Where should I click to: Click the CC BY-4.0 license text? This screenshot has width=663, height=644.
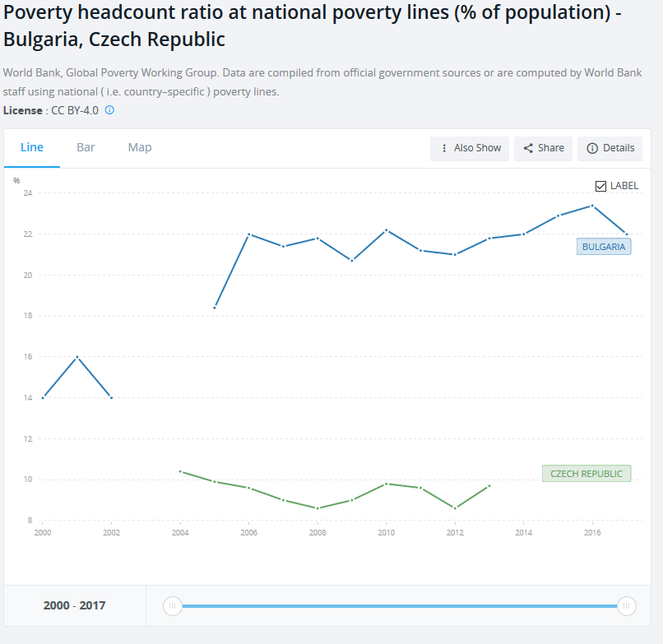point(75,110)
